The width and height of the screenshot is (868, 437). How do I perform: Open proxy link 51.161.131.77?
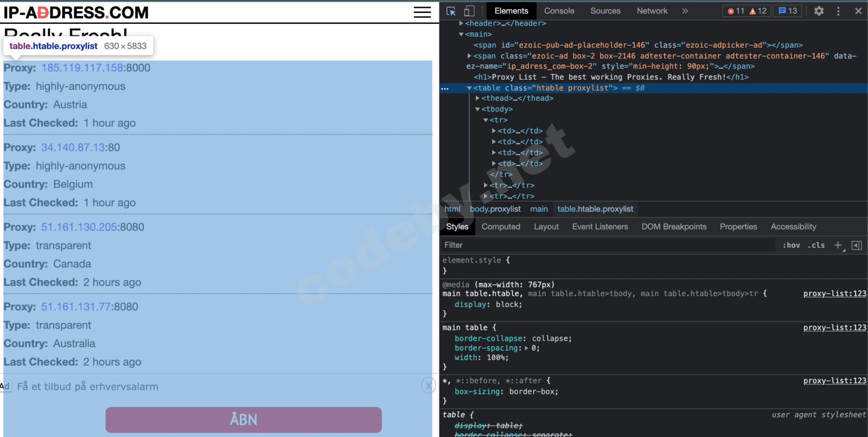point(76,307)
